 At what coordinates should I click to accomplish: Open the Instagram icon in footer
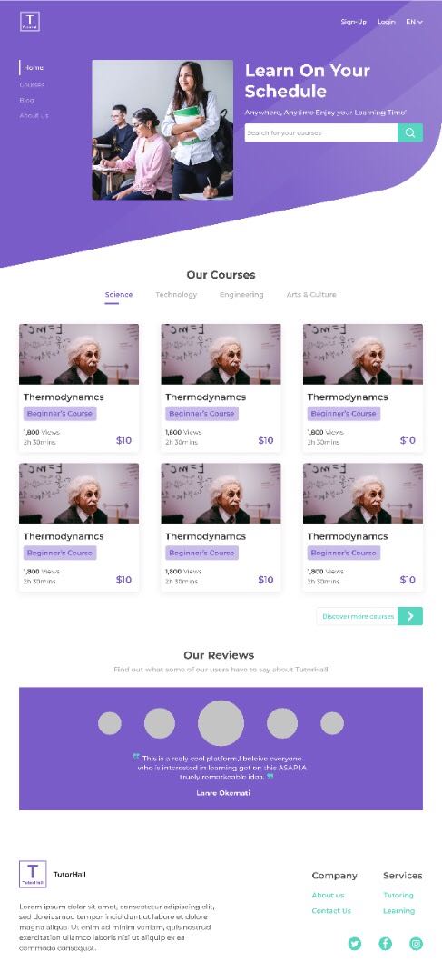(417, 944)
